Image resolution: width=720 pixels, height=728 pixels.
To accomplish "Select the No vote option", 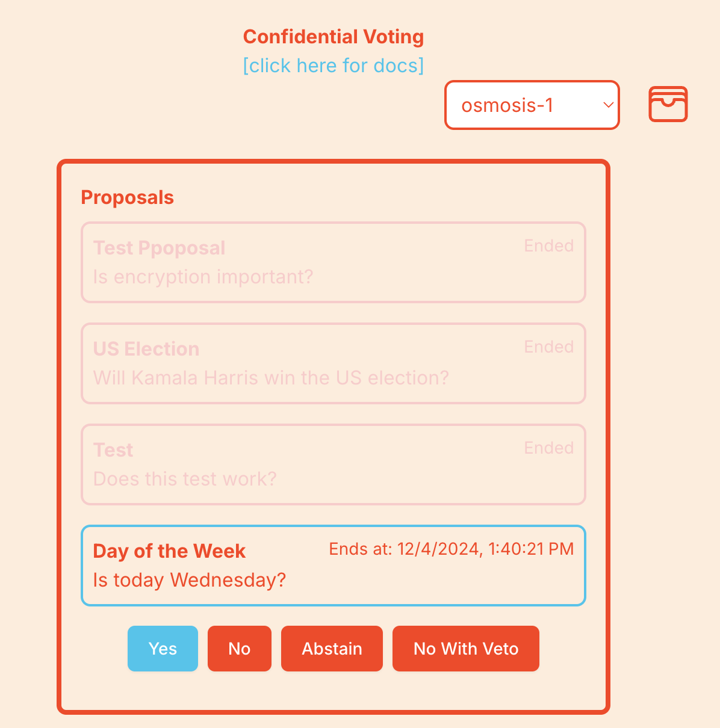I will click(239, 649).
